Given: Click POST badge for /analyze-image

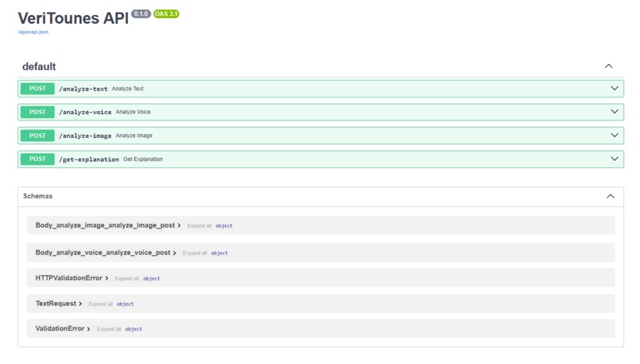Looking at the screenshot, I should (37, 136).
